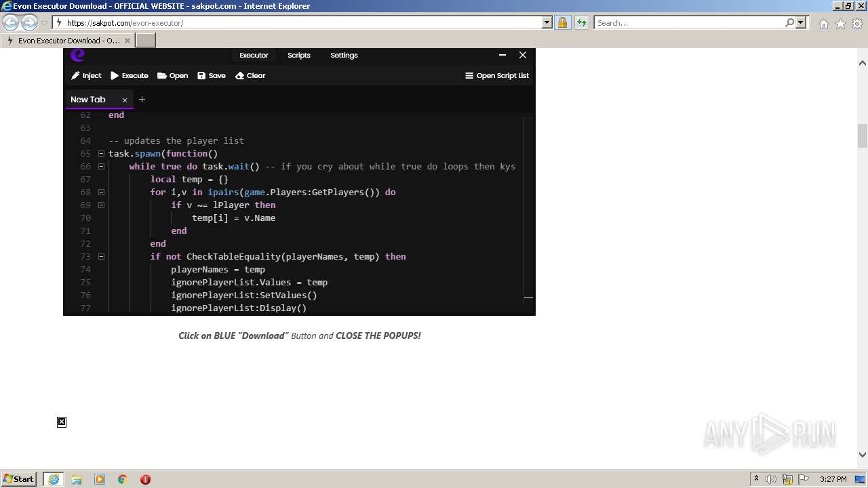Click the page scroll down arrow
Viewport: 868px width, 488px height.
[863, 455]
